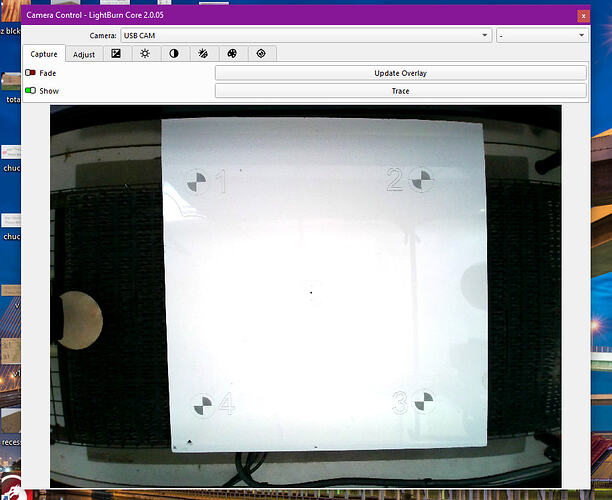
Task: Open the image exposure icon tab
Action: (x=116, y=53)
